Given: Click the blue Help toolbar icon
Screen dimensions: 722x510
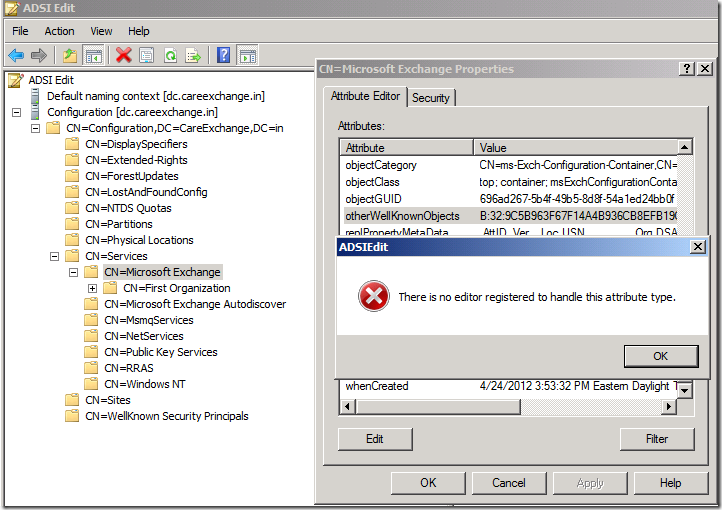Looking at the screenshot, I should click(223, 55).
